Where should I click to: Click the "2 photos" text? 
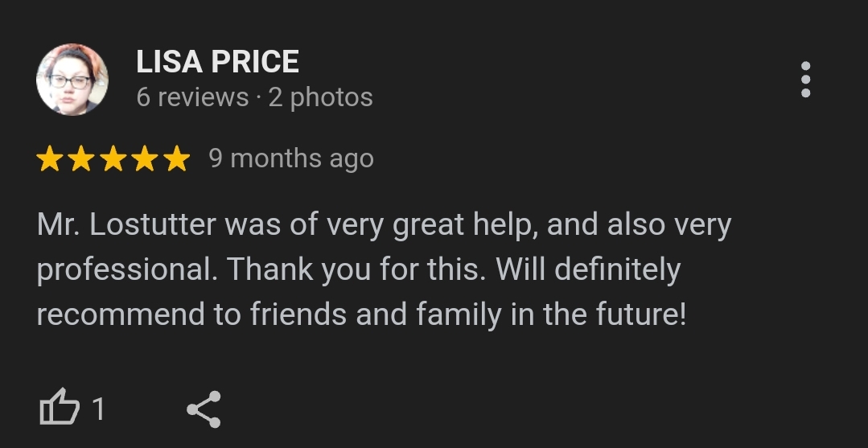coord(320,97)
